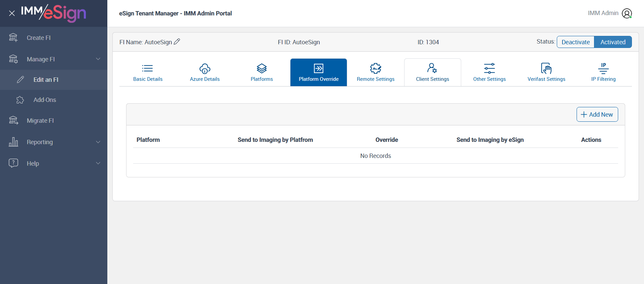The image size is (644, 284).
Task: Click the Manage FI bank gear icon
Action: [x=13, y=59]
